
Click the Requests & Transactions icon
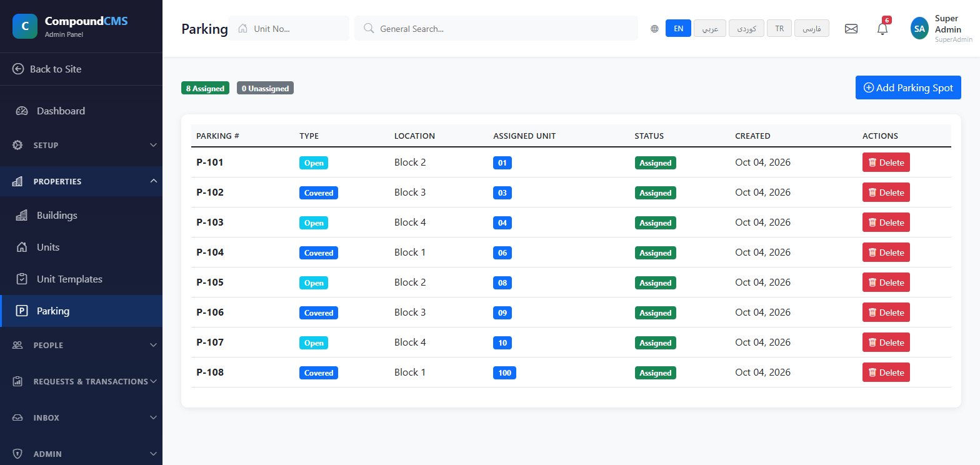tap(18, 381)
